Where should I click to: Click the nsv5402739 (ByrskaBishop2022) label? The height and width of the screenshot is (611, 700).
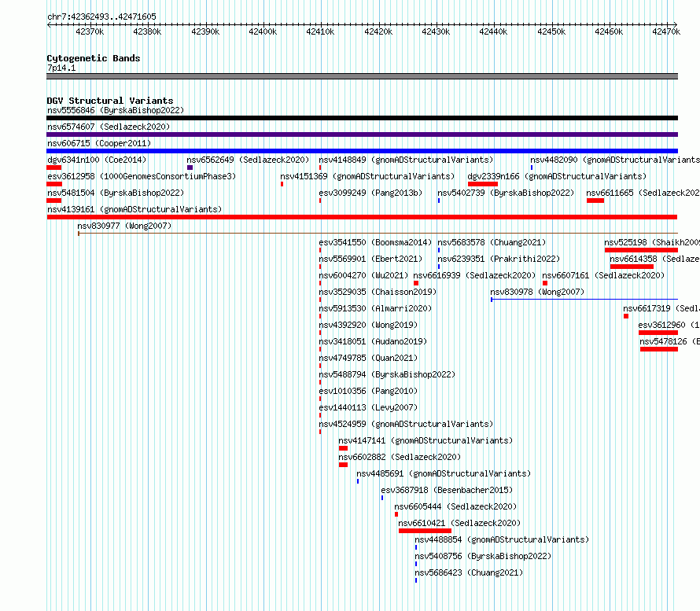click(506, 193)
